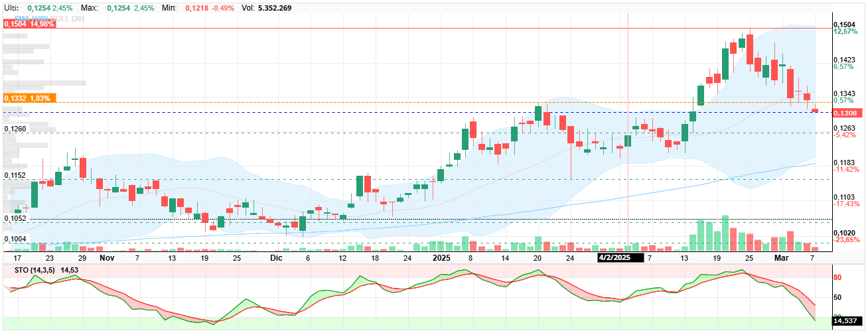The height and width of the screenshot is (333, 868).
Task: Click 0,1263 on the right price axis
Action: coord(845,128)
